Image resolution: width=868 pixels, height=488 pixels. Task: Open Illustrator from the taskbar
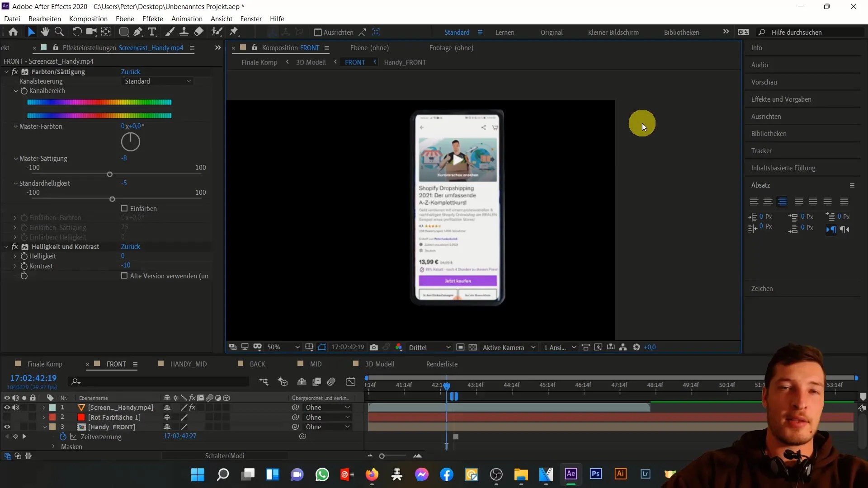(x=620, y=474)
